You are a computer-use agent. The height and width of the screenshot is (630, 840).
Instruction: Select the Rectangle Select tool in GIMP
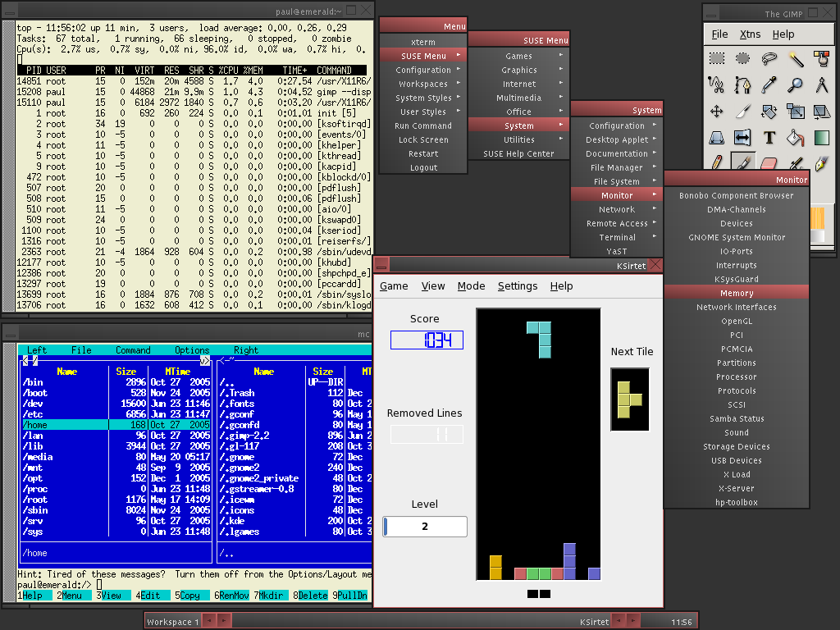click(x=717, y=58)
